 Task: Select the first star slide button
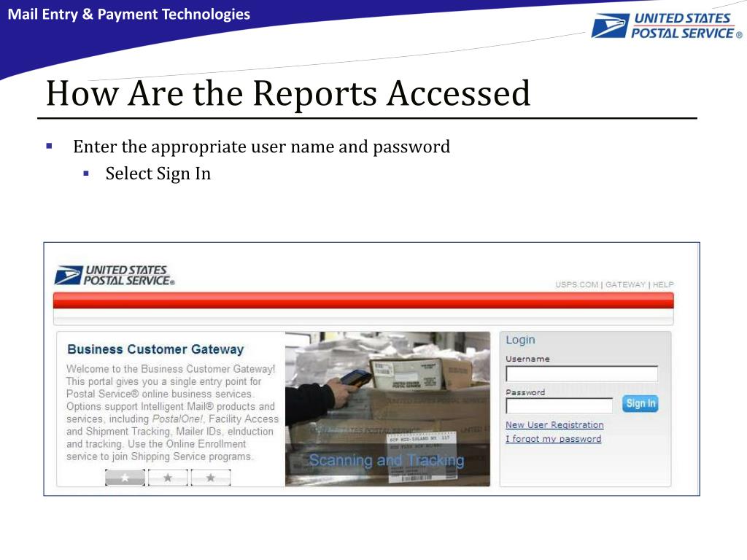[x=125, y=478]
